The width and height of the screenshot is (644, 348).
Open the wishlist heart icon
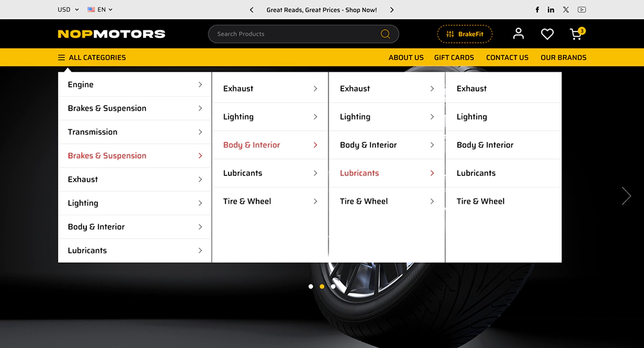[x=547, y=34]
